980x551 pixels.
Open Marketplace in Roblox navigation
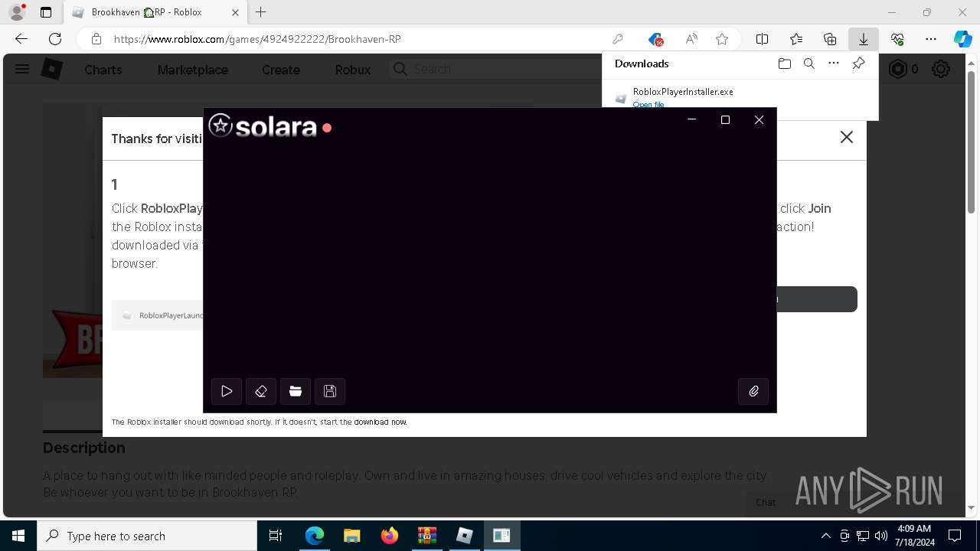193,70
